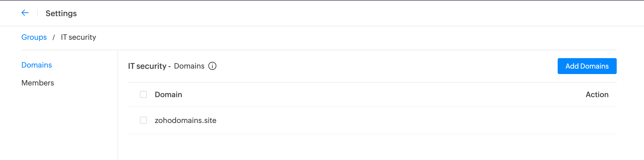Click the Add Domains button
644x160 pixels.
tap(587, 66)
